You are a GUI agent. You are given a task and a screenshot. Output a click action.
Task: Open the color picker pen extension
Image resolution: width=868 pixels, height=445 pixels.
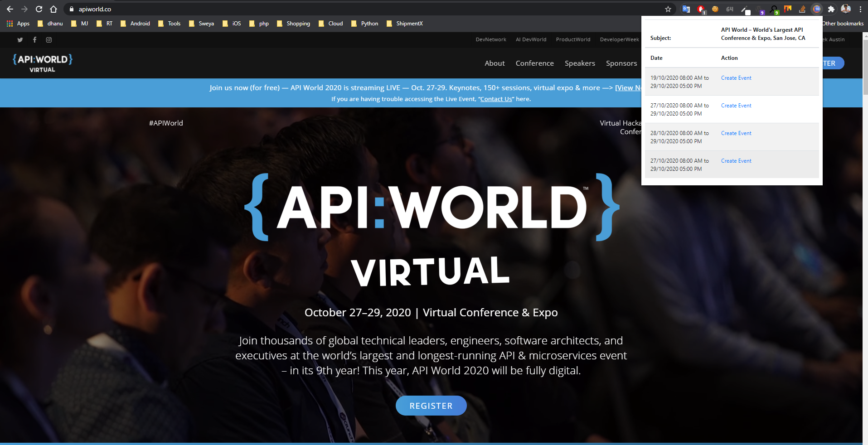pos(745,9)
